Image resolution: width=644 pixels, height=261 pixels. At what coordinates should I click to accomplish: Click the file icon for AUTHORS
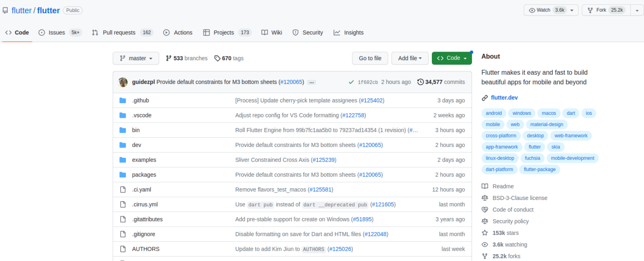point(123,249)
